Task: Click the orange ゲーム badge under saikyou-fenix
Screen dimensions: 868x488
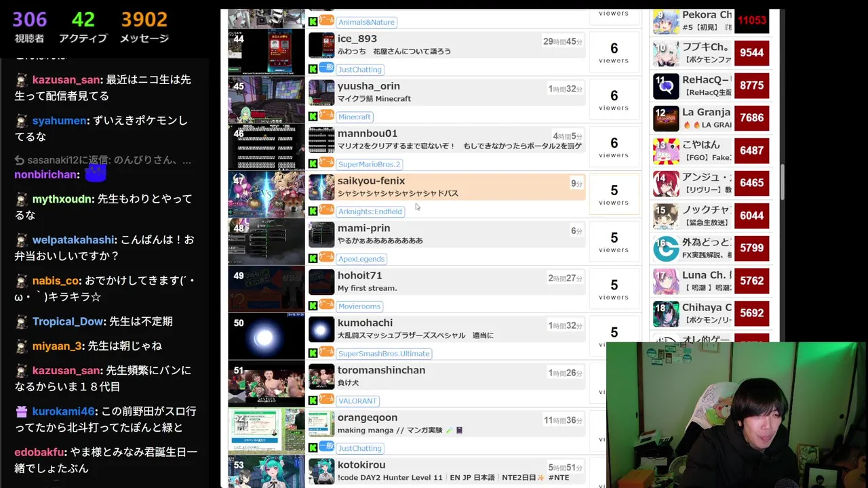Action: [326, 210]
